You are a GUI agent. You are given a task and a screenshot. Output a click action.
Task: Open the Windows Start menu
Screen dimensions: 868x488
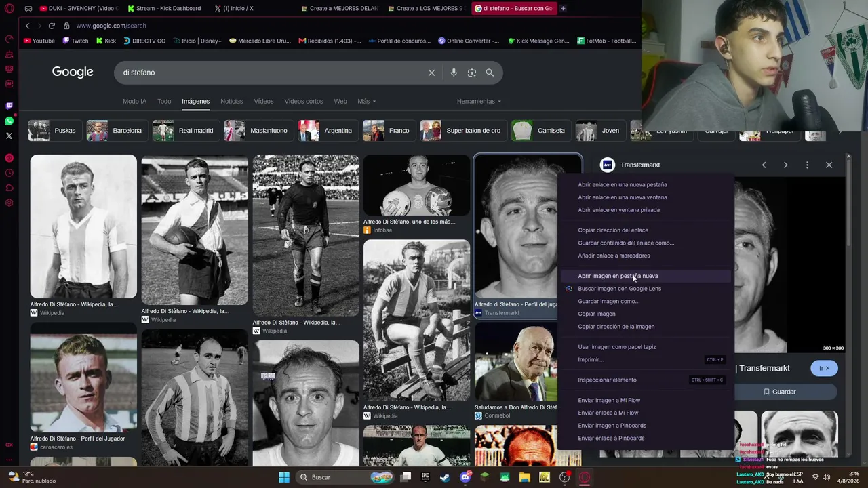point(284,477)
